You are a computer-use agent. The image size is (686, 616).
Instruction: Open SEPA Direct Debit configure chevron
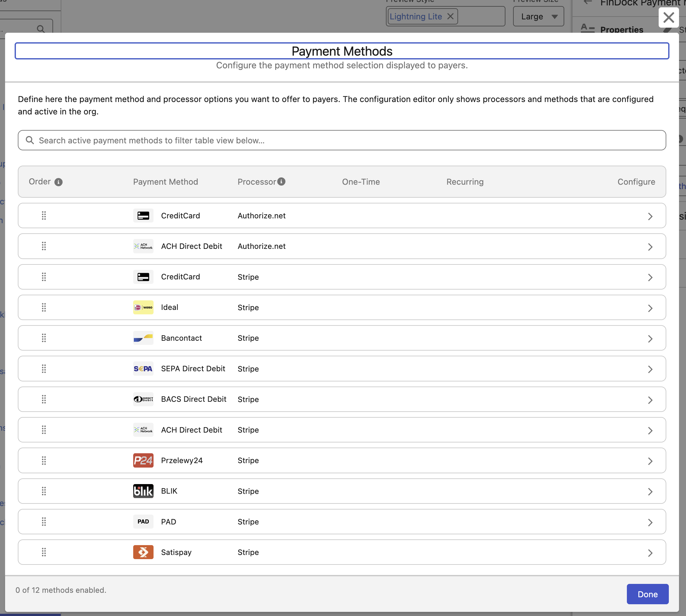coord(650,369)
